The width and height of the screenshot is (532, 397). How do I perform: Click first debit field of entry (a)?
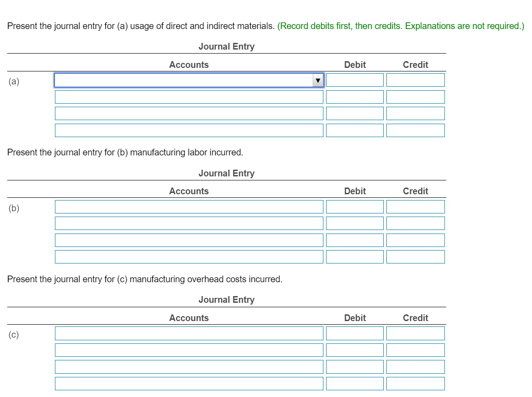(355, 80)
